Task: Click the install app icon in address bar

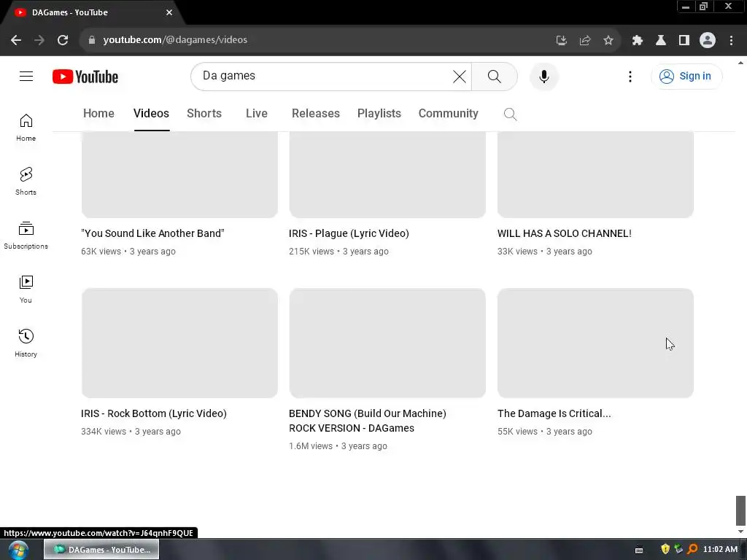Action: pos(561,40)
